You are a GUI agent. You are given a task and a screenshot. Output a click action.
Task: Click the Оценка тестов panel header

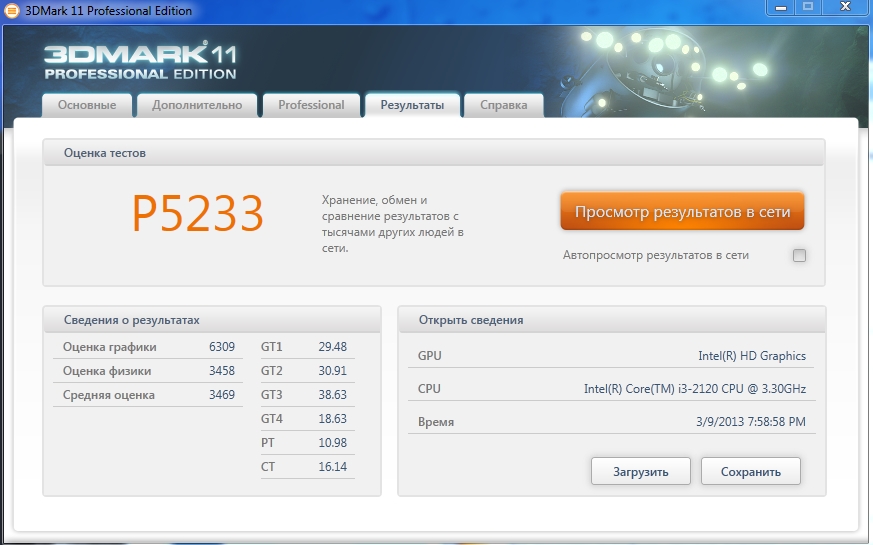434,153
